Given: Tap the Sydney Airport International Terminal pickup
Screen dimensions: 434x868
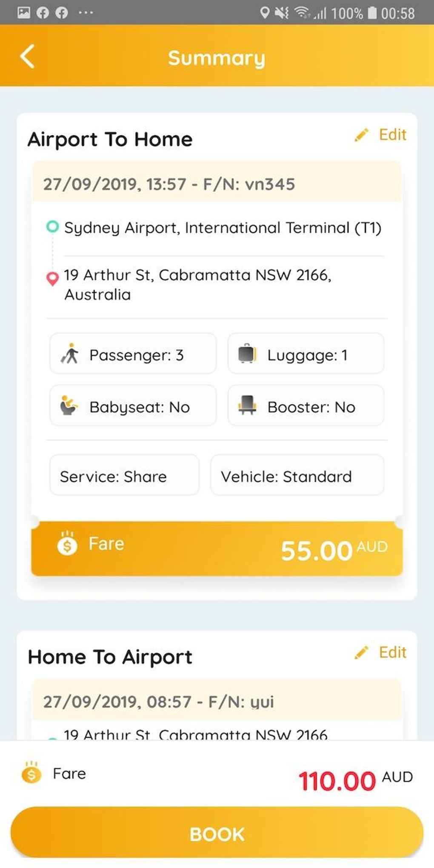Looking at the screenshot, I should [223, 228].
